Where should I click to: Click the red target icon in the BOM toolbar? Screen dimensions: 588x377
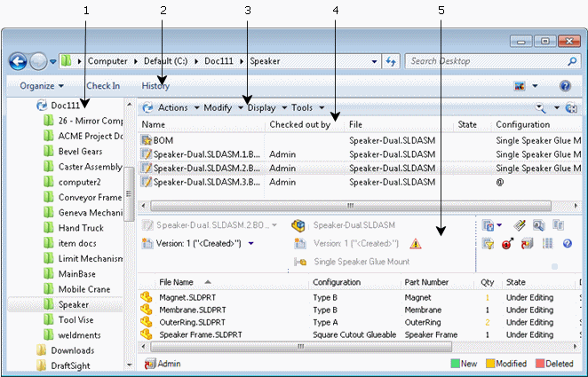click(x=507, y=243)
